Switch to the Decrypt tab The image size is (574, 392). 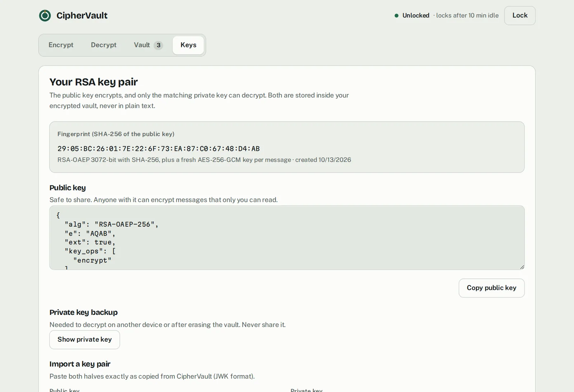(104, 45)
